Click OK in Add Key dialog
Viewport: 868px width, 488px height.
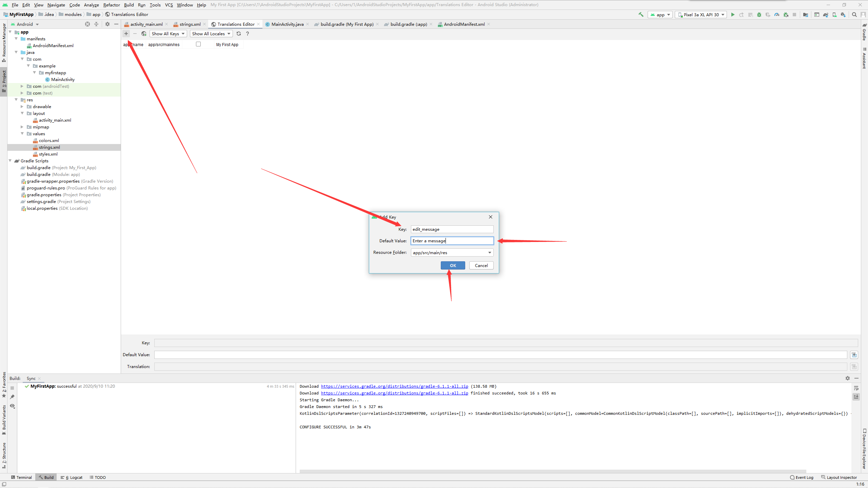[453, 265]
